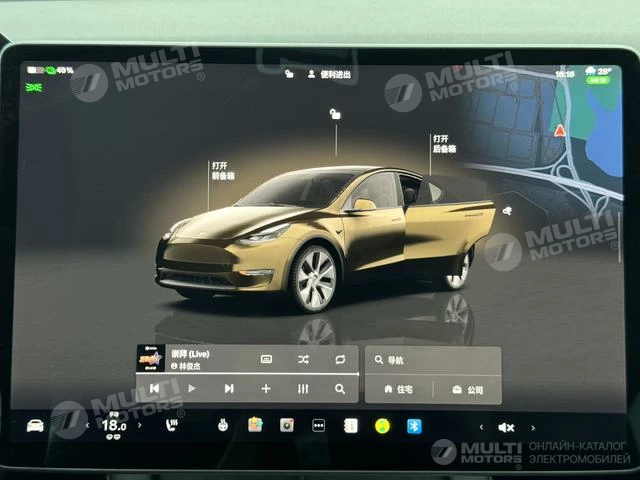Raise volume with right chevron
The width and height of the screenshot is (640, 480).
[x=533, y=428]
